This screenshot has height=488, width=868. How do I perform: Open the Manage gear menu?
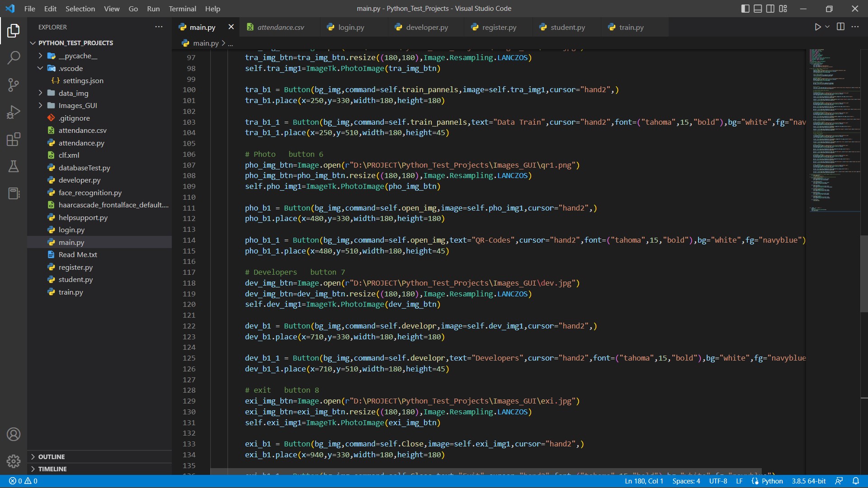click(14, 461)
